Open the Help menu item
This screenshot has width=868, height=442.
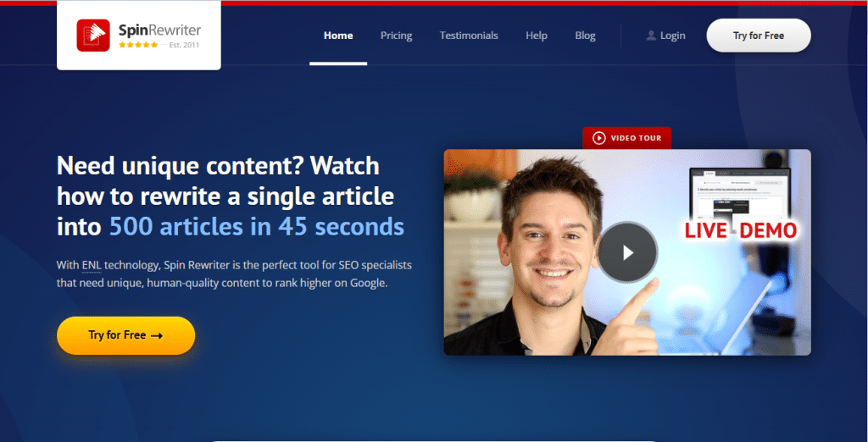pyautogui.click(x=536, y=36)
